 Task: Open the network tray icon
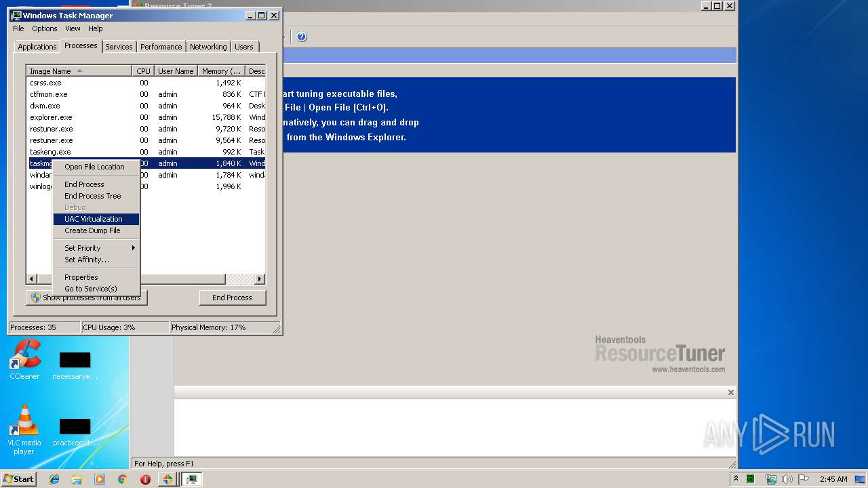pos(770,479)
